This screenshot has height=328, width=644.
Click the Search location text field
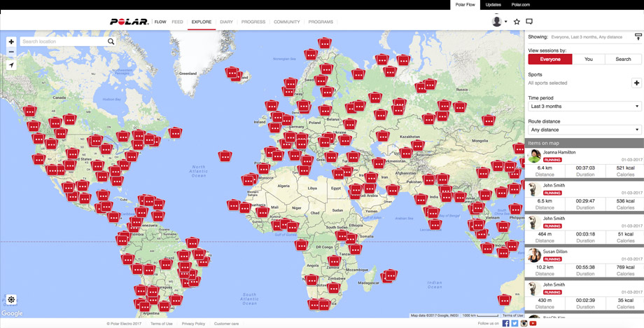click(x=63, y=42)
